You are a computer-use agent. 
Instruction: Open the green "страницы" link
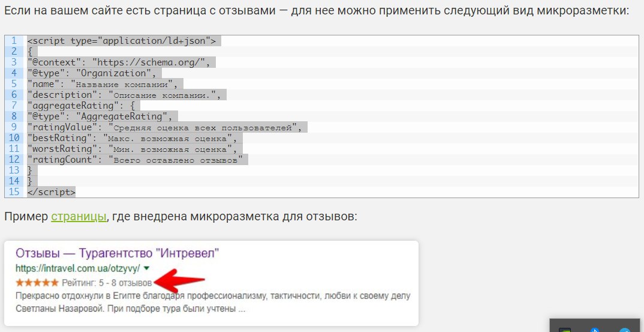click(x=79, y=216)
